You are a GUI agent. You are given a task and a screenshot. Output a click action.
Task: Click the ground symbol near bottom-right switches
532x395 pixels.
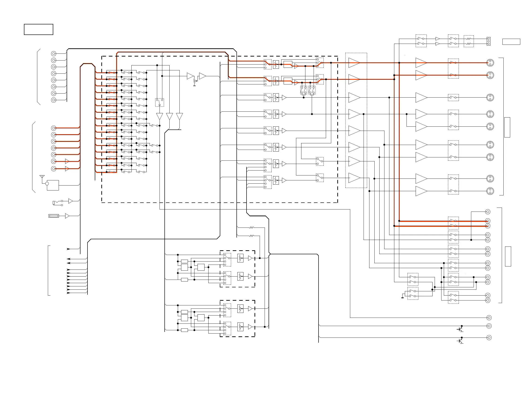click(403, 297)
